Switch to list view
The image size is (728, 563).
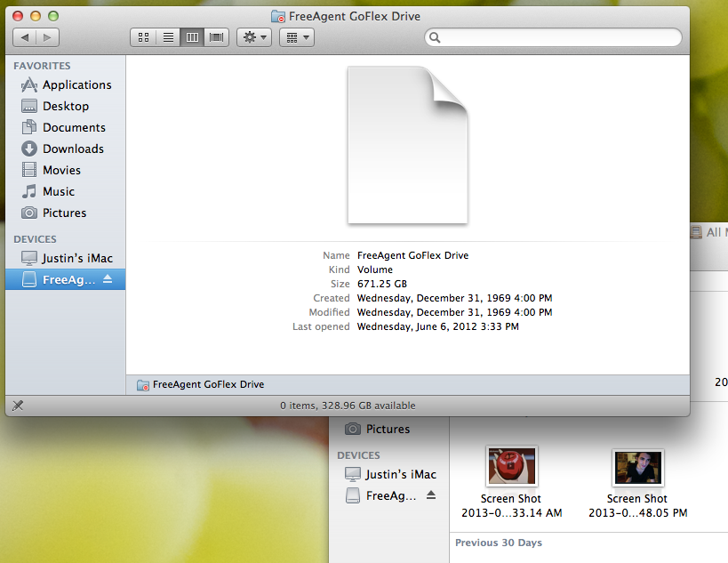tap(168, 37)
